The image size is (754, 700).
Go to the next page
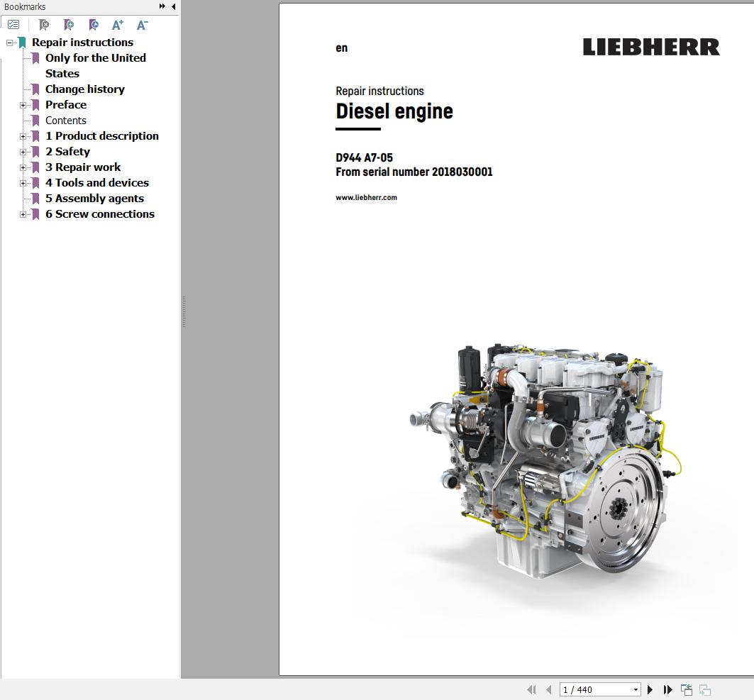click(x=650, y=689)
